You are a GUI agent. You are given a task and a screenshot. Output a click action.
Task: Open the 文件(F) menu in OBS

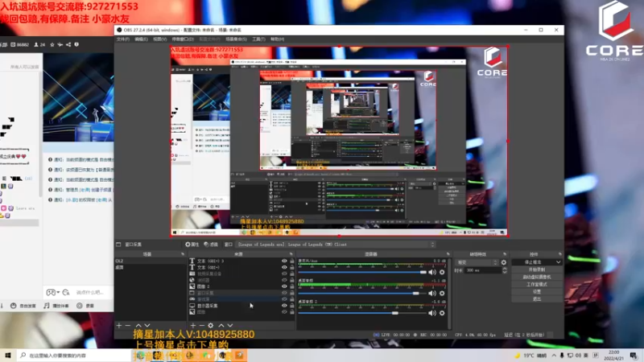(x=123, y=39)
